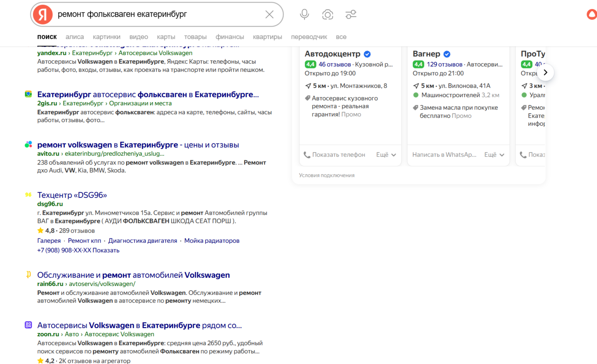Click Ремонт кпп sitelink
The image size is (597, 364).
84,241
